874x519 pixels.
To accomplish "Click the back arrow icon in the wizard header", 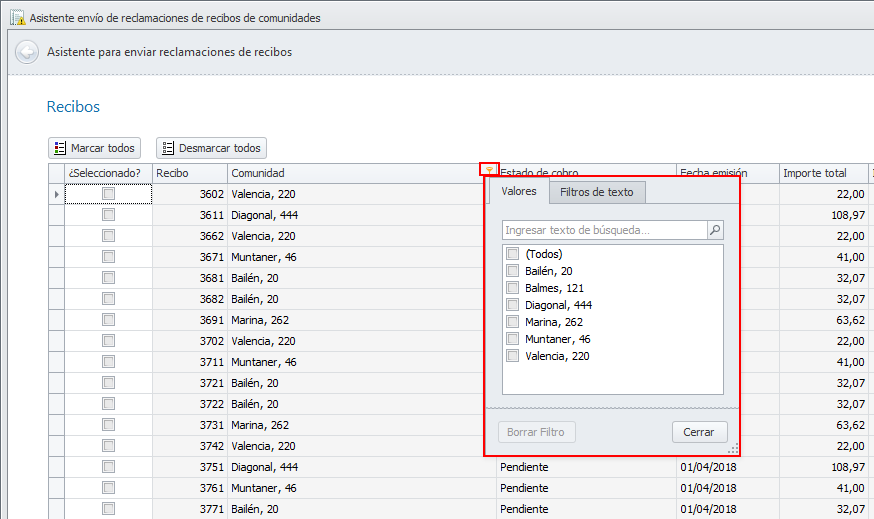I will 27,52.
